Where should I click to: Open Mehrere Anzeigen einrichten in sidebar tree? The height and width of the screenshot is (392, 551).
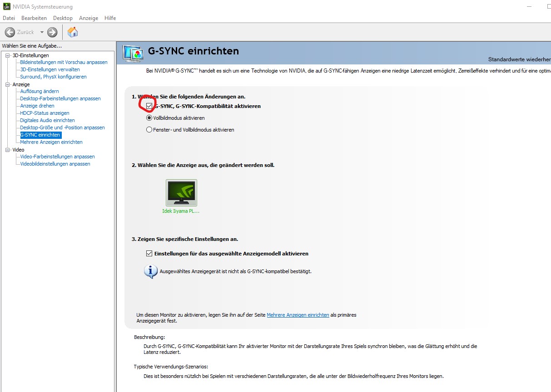[x=51, y=142]
